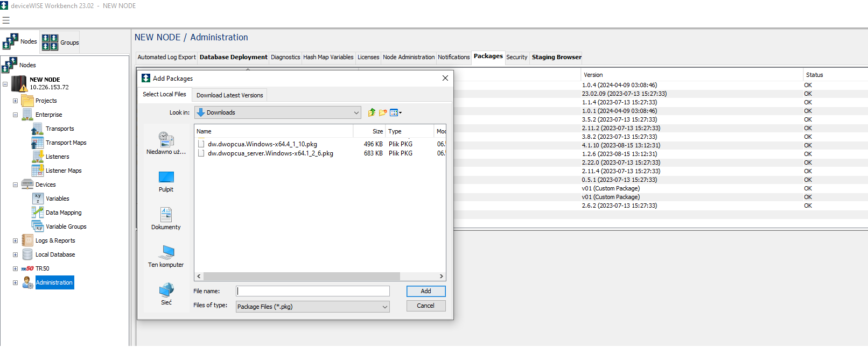This screenshot has width=868, height=347.
Task: Click the Projects folder icon
Action: (x=27, y=101)
